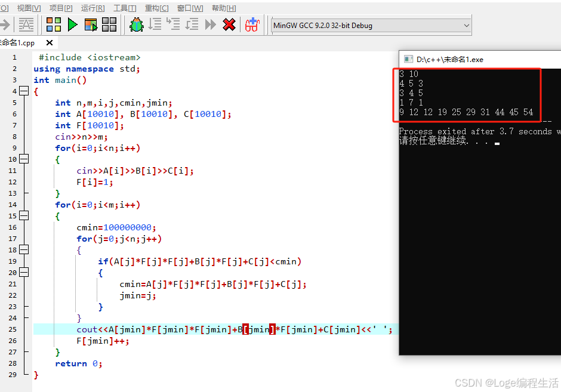Image resolution: width=561 pixels, height=392 pixels.
Task: Click line number 25 in the gutter
Action: tap(13, 329)
